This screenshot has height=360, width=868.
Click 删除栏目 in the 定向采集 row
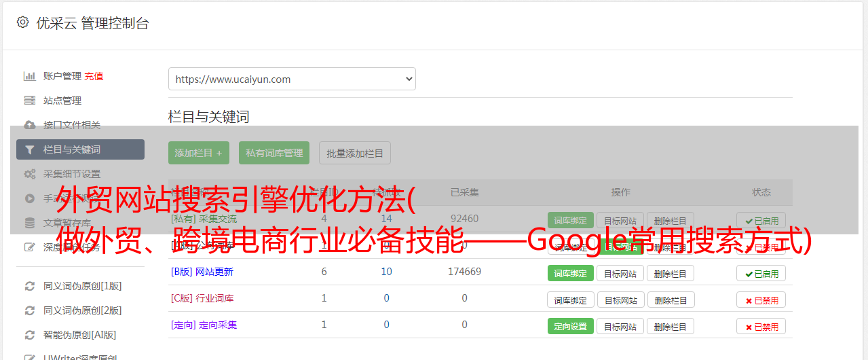(671, 326)
